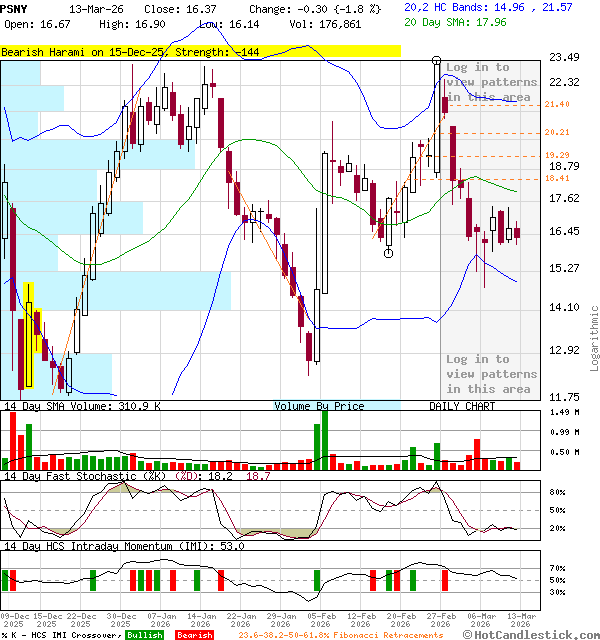Click the green Bullish legend badge

click(x=144, y=635)
